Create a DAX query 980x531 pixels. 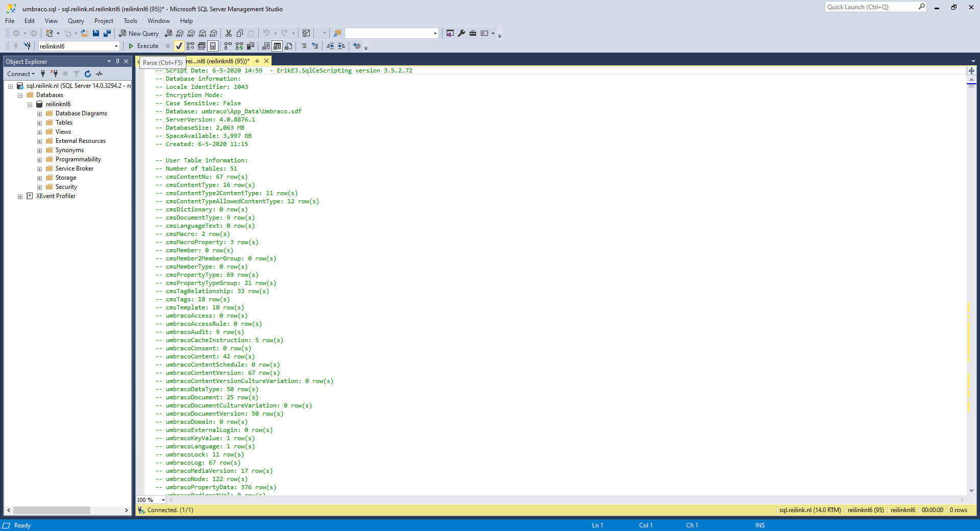coord(213,33)
